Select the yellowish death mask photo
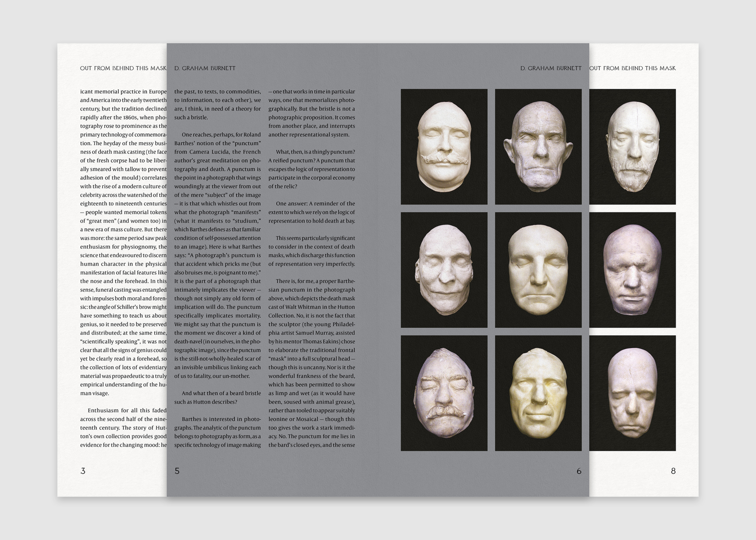This screenshot has height=540, width=756. pos(538,393)
